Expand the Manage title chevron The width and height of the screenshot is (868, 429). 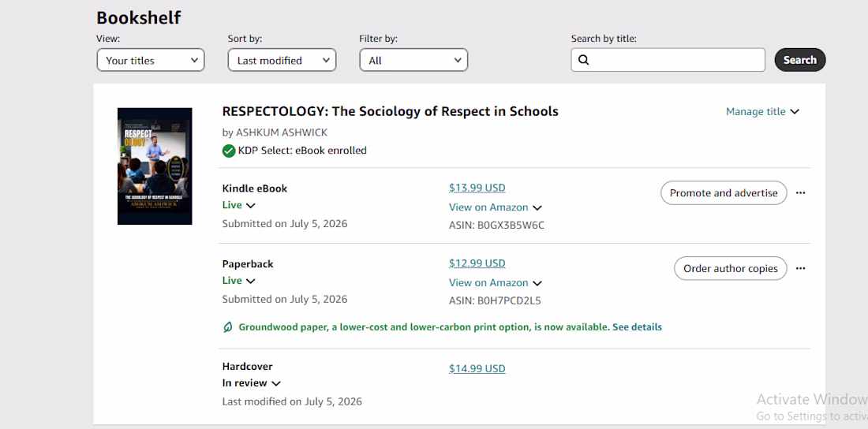click(795, 112)
